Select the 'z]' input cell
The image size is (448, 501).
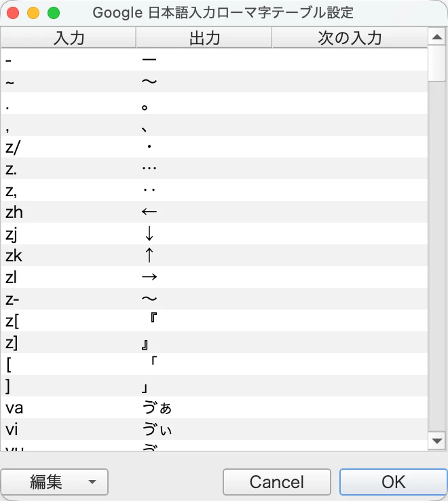pos(69,342)
